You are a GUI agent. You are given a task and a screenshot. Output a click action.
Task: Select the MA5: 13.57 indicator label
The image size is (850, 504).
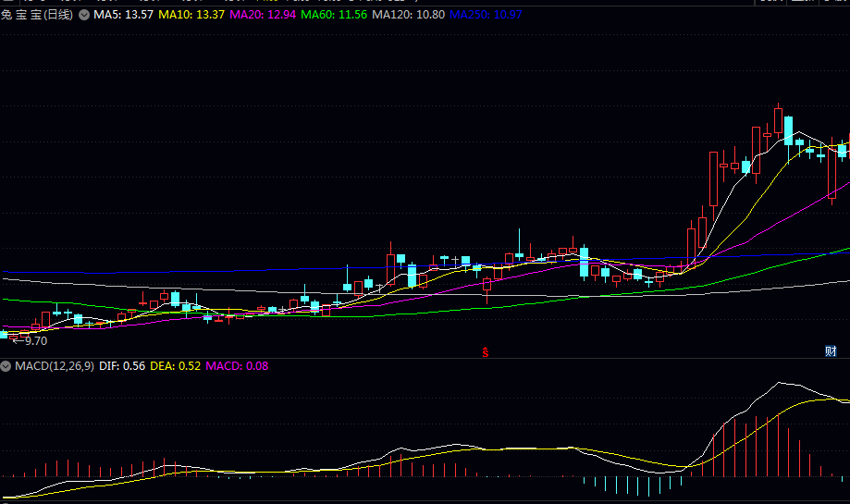coord(123,15)
